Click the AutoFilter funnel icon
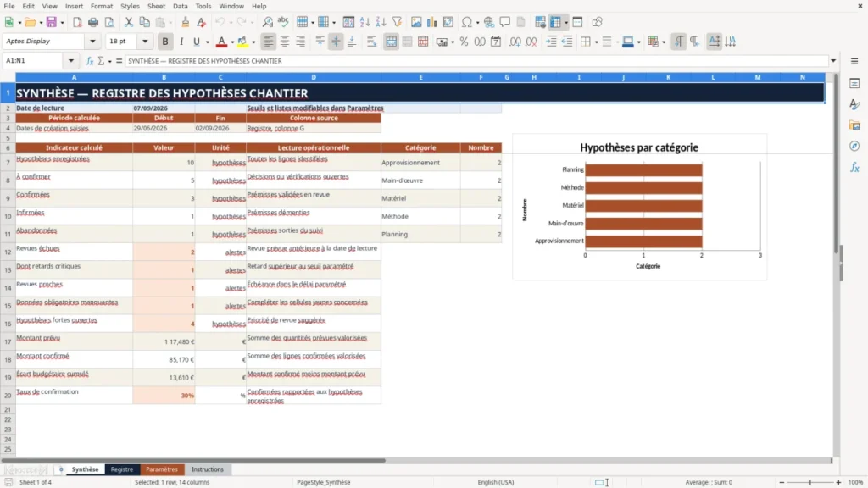The width and height of the screenshot is (868, 488). point(397,22)
